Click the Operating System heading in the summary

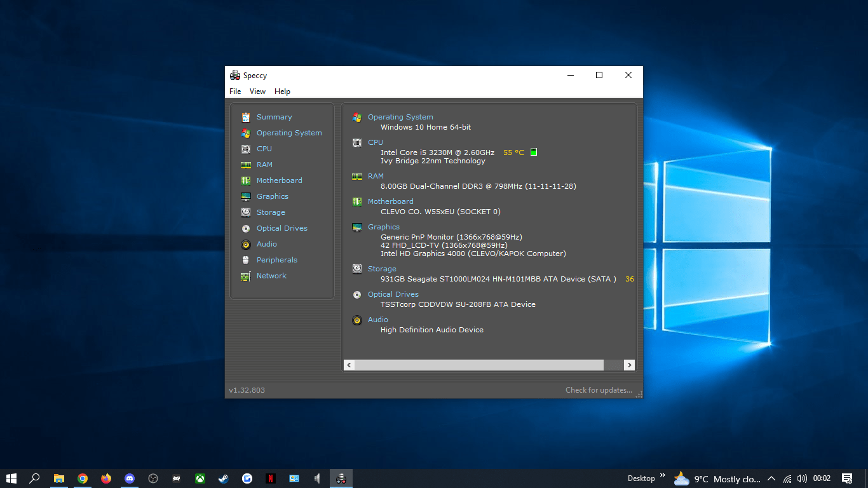pyautogui.click(x=400, y=117)
